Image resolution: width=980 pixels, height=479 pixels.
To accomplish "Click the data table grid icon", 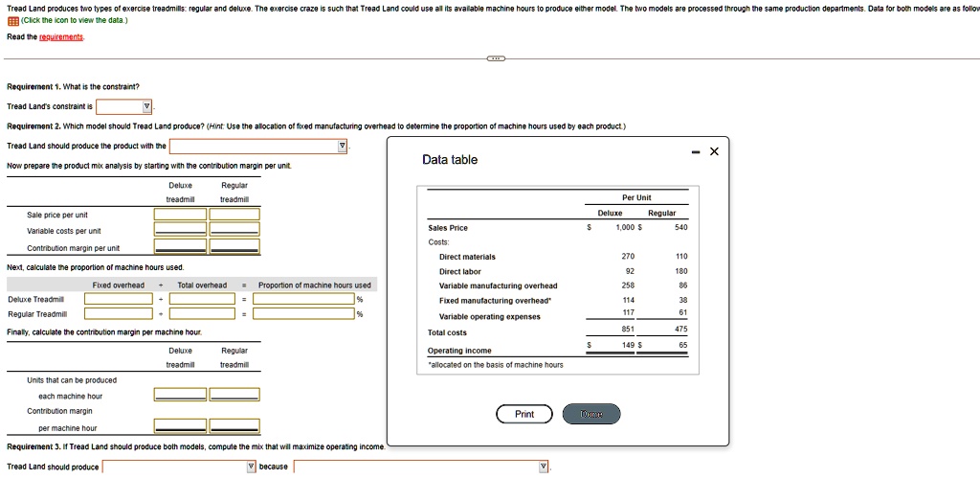I will pyautogui.click(x=11, y=20).
